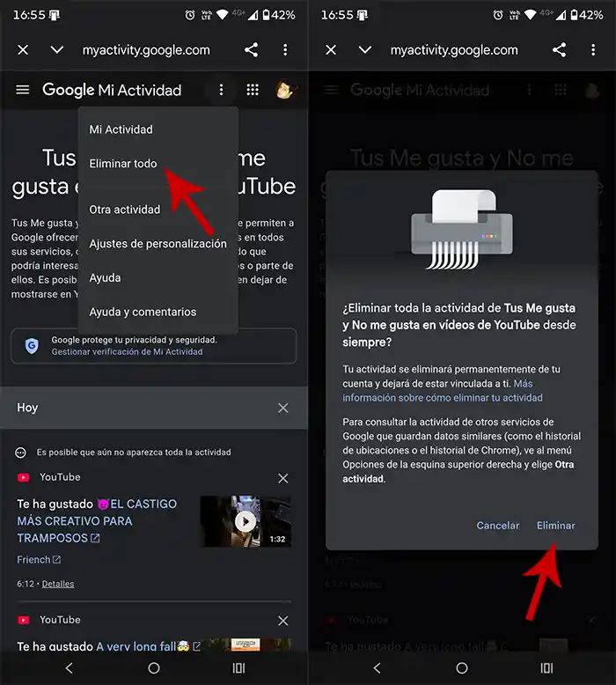The width and height of the screenshot is (616, 685).
Task: Tap the Wi-Fi icon in left status bar
Action: [223, 15]
